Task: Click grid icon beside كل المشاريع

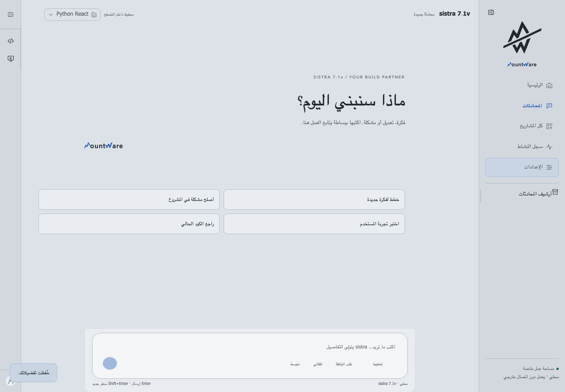Action: point(549,126)
